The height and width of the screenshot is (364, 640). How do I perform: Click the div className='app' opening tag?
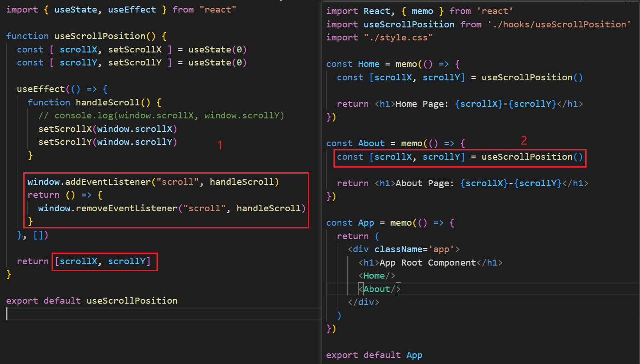(x=404, y=249)
